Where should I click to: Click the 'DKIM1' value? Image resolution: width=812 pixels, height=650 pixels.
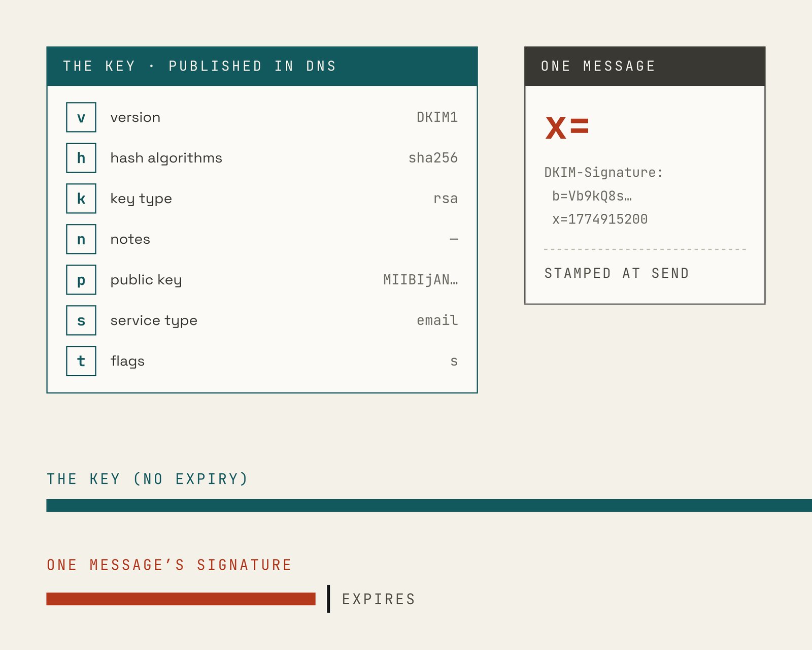(x=437, y=117)
